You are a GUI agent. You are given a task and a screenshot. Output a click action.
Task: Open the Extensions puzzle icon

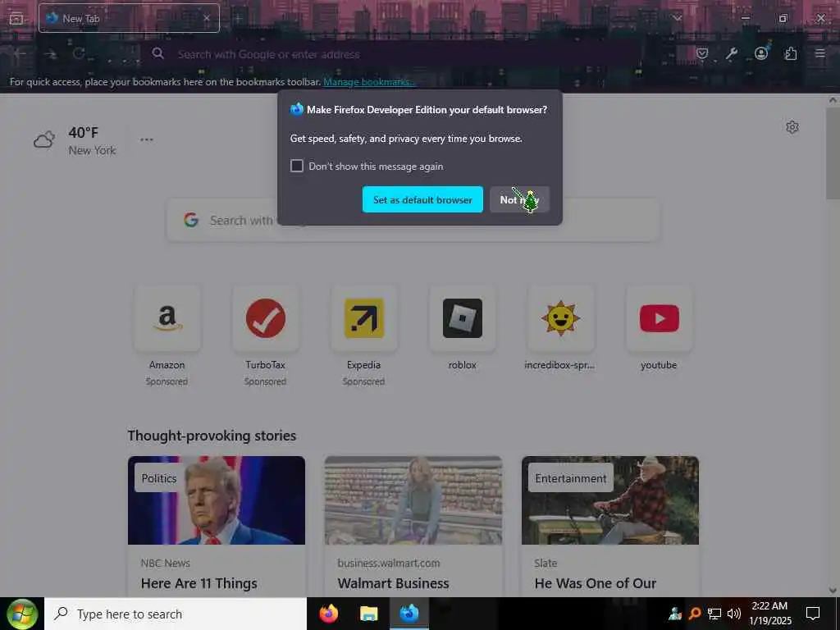(791, 53)
